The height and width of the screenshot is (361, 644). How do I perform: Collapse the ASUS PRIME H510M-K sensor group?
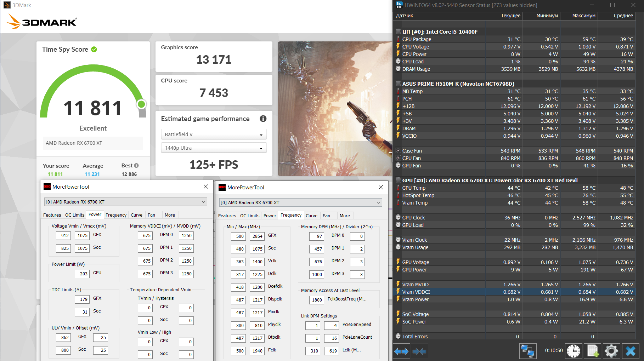point(398,84)
